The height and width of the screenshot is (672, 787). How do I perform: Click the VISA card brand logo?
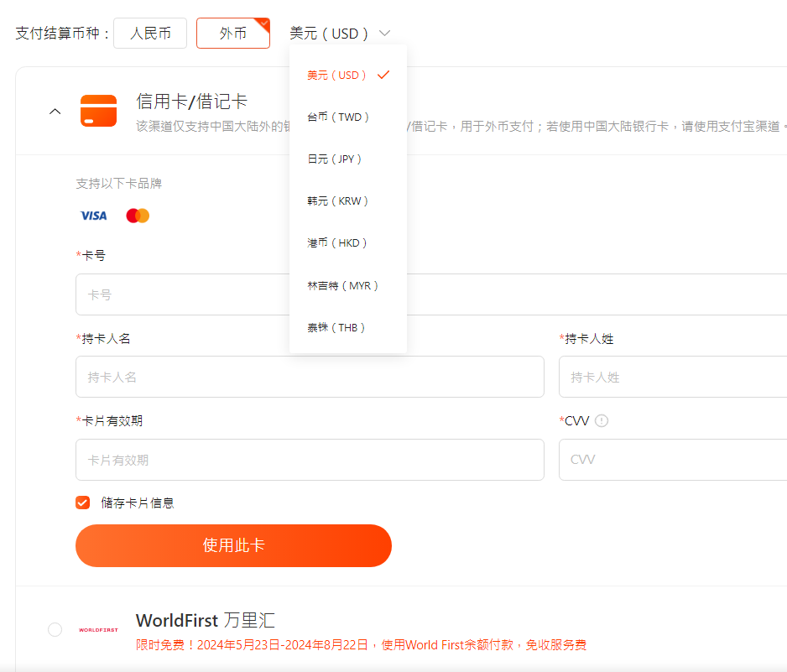tap(94, 216)
